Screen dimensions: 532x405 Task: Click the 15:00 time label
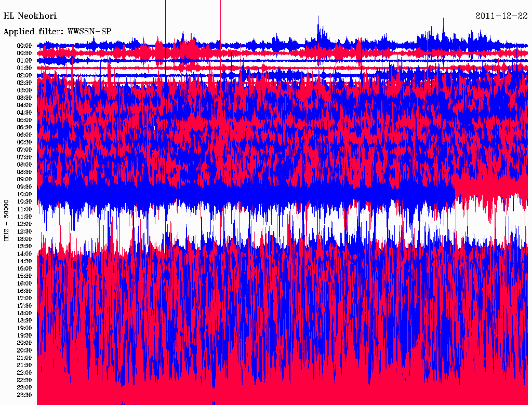[x=24, y=268]
